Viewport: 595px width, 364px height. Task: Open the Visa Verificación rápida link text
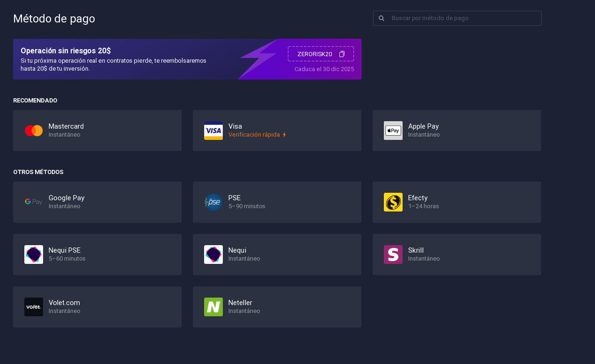(254, 135)
